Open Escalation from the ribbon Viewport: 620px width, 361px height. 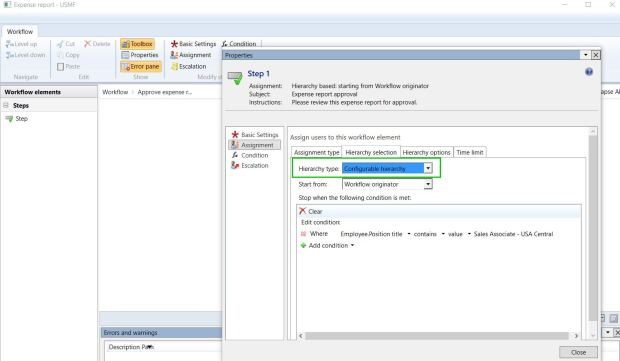(x=188, y=66)
